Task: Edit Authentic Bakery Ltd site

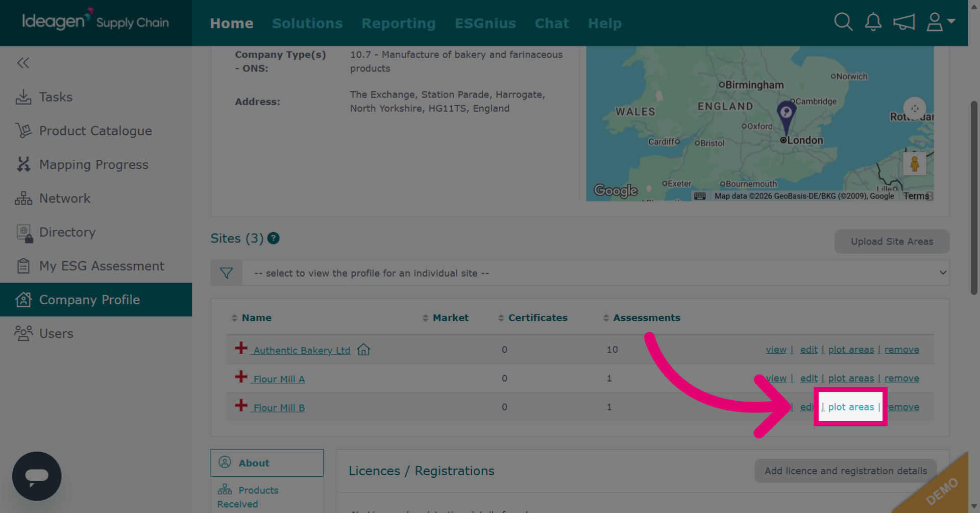Action: click(x=808, y=350)
